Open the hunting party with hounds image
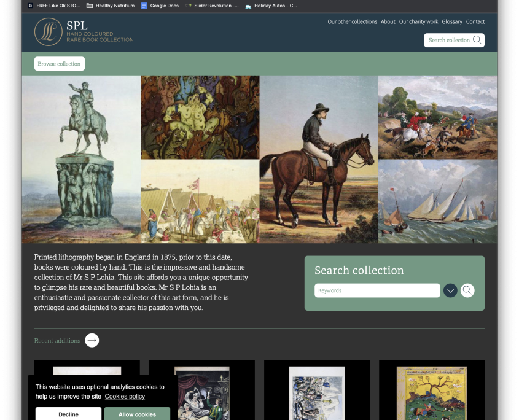The height and width of the screenshot is (420, 519). click(437, 117)
